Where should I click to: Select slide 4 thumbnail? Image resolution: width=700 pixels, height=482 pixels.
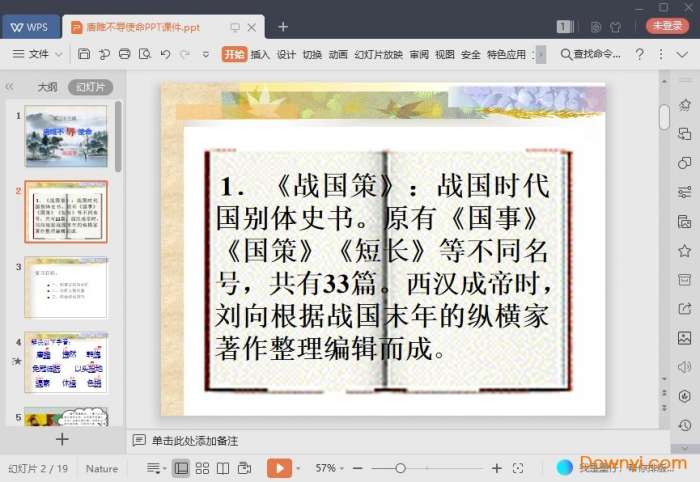[x=66, y=362]
